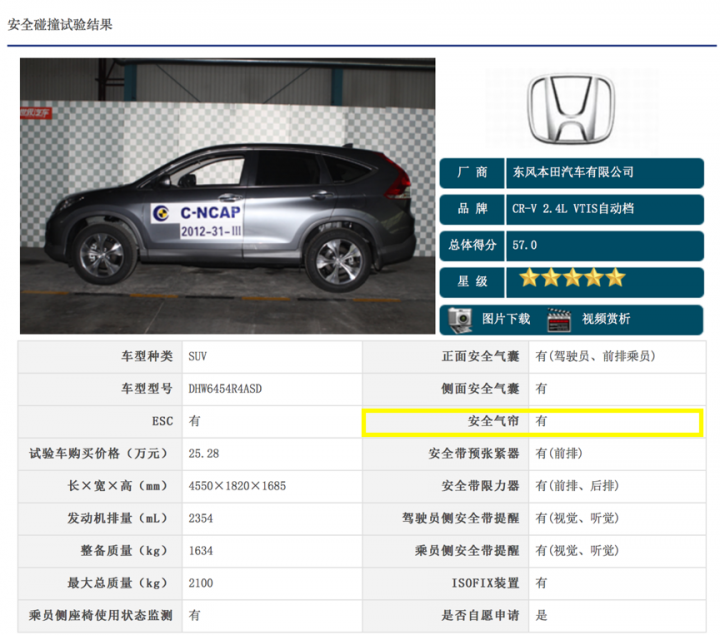
Task: Click the 最大总质量（kg） label
Action: click(118, 583)
